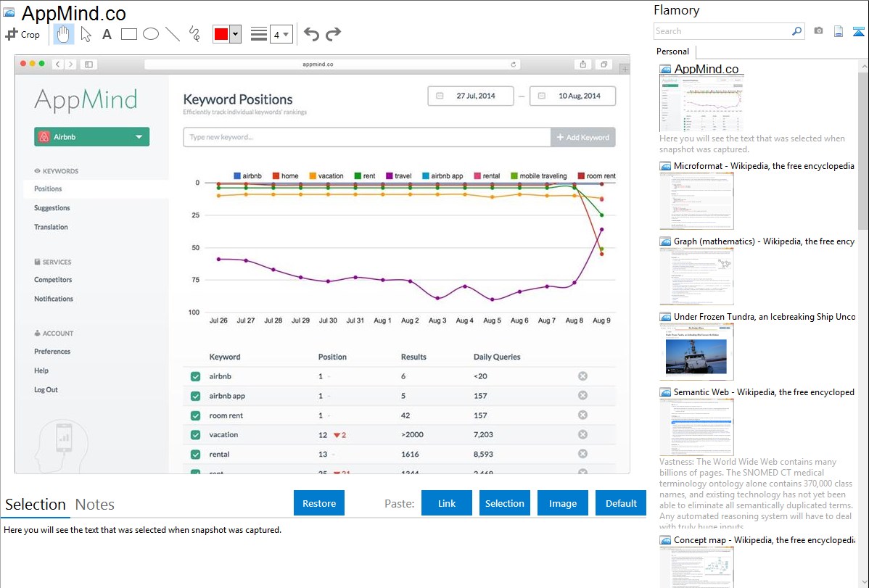Click the Flamory search field
This screenshot has height=588, width=869.
click(721, 31)
